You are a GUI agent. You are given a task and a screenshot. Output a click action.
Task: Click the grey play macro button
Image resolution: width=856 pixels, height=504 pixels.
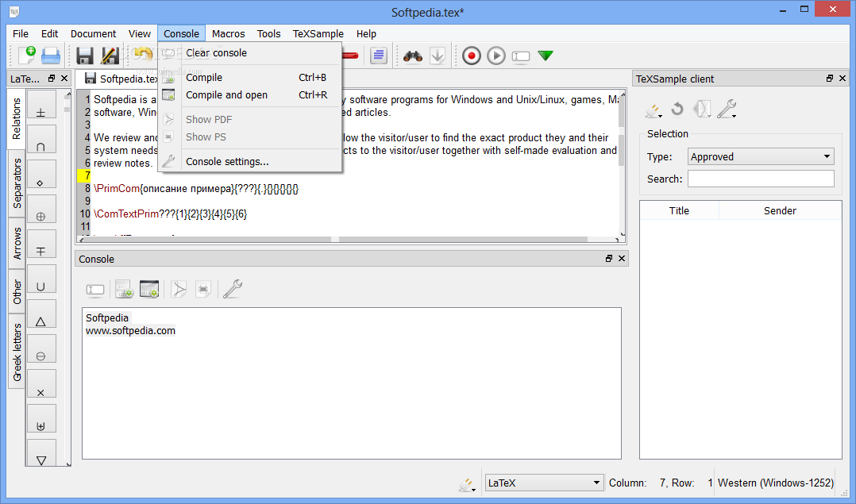(x=496, y=56)
